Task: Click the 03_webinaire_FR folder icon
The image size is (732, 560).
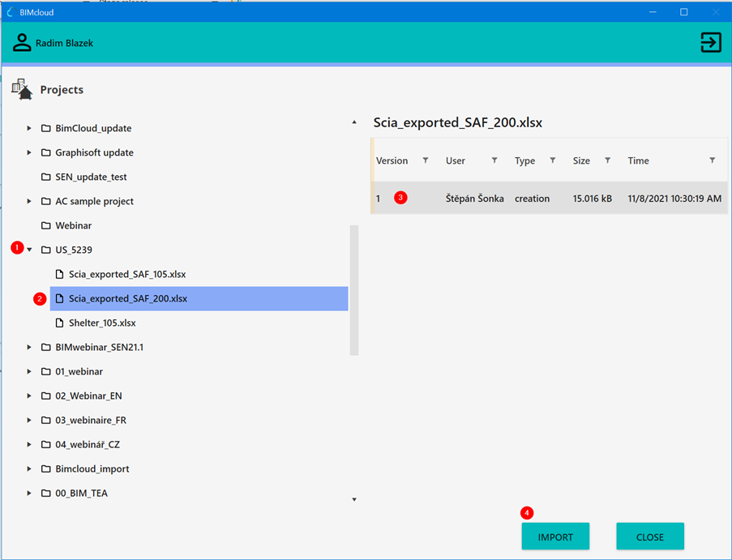Action: coord(45,420)
